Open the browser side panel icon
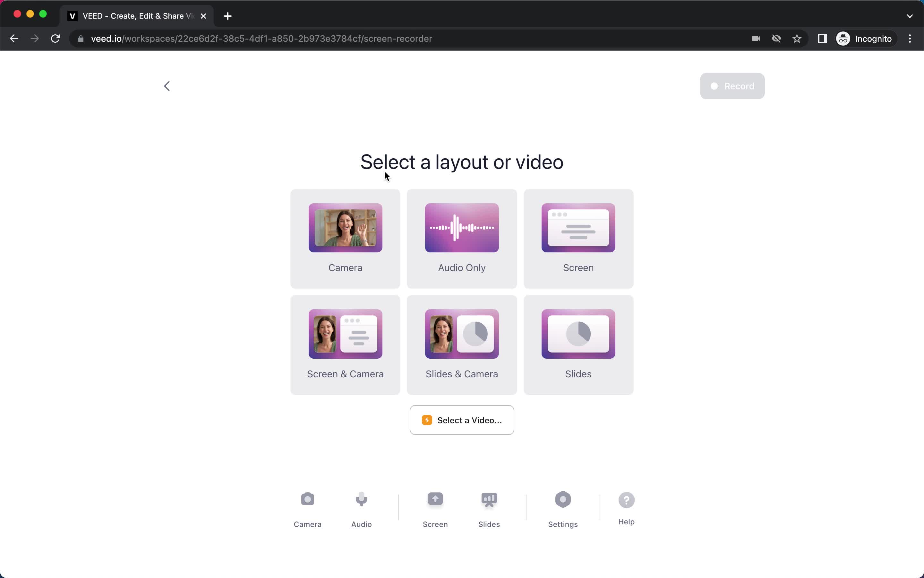Image resolution: width=924 pixels, height=578 pixels. pyautogui.click(x=822, y=39)
